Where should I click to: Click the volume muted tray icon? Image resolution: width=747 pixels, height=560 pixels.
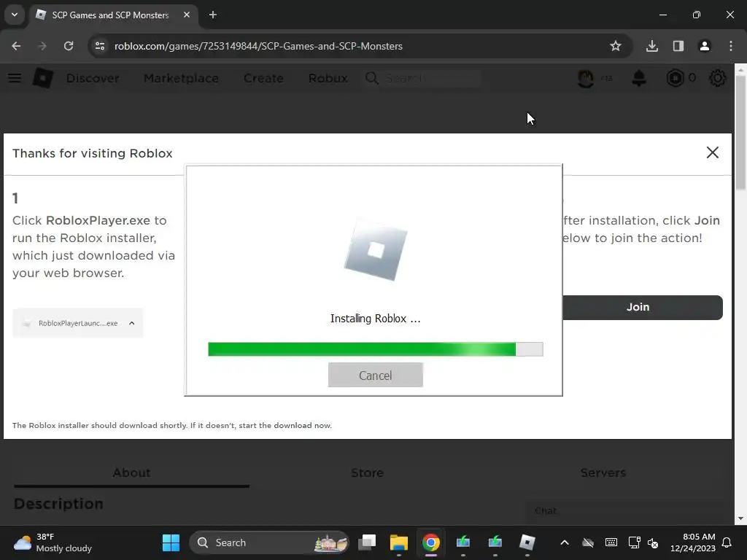654,542
